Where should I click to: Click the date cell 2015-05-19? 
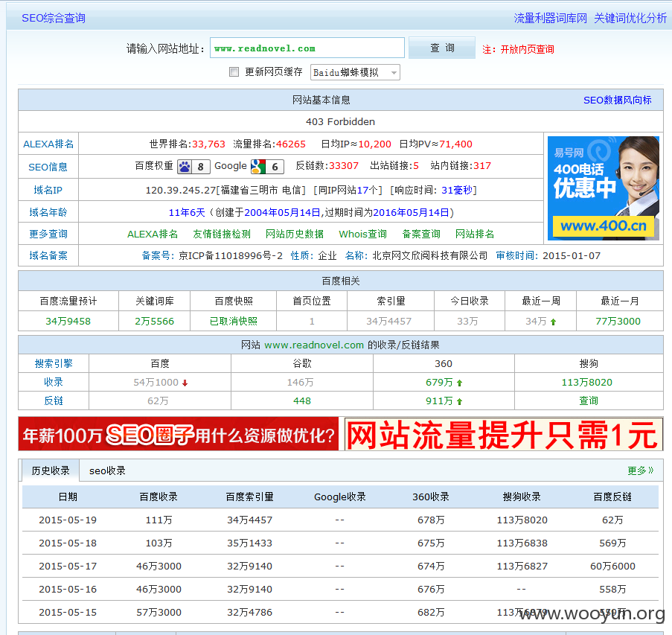(68, 520)
